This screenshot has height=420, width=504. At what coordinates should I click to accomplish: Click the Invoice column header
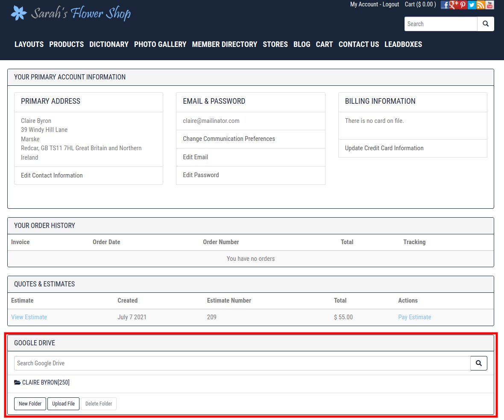(x=20, y=242)
